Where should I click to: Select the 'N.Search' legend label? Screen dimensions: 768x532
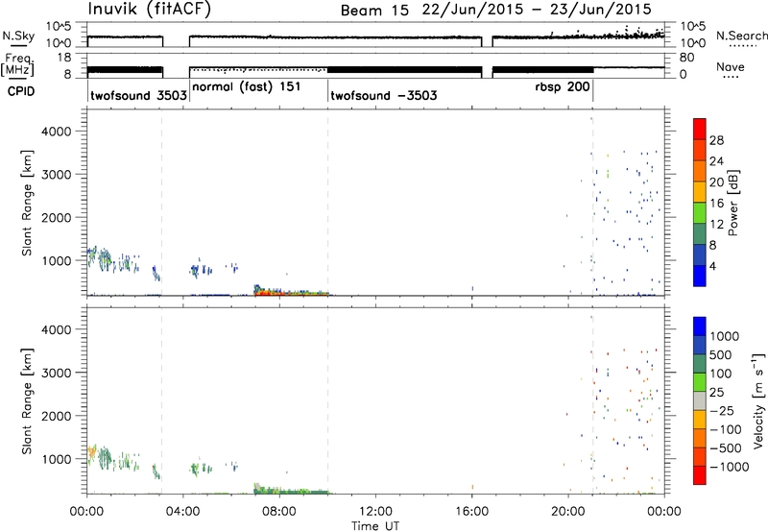pyautogui.click(x=741, y=36)
